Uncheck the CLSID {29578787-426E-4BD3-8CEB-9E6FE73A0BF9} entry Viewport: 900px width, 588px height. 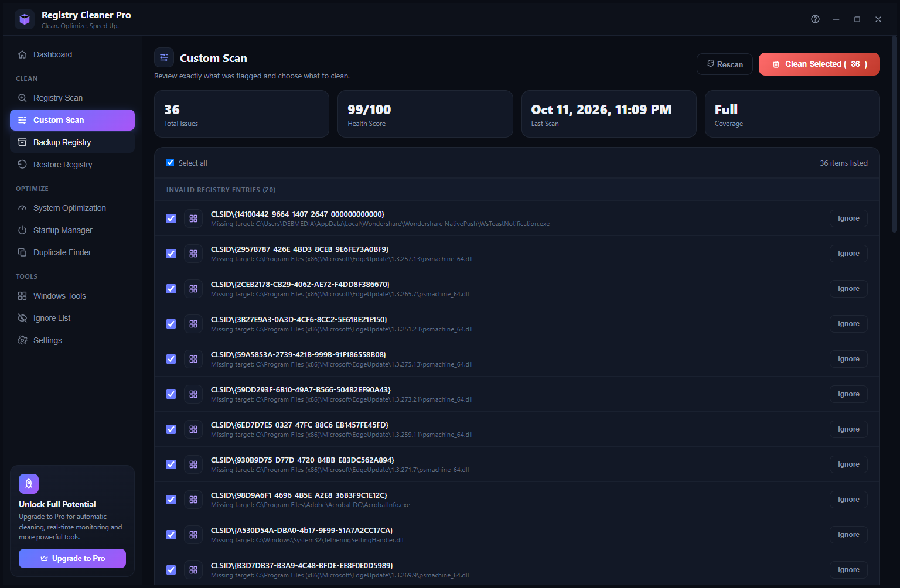tap(171, 254)
